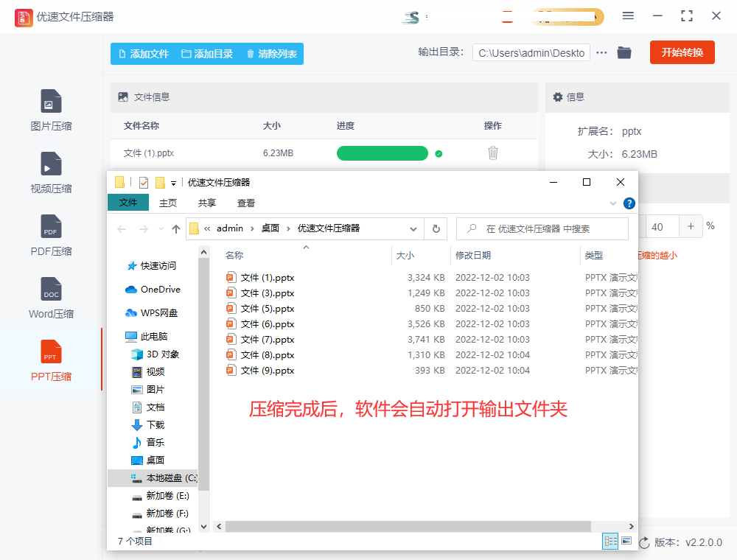Select the PPT压缩 module

[x=51, y=360]
